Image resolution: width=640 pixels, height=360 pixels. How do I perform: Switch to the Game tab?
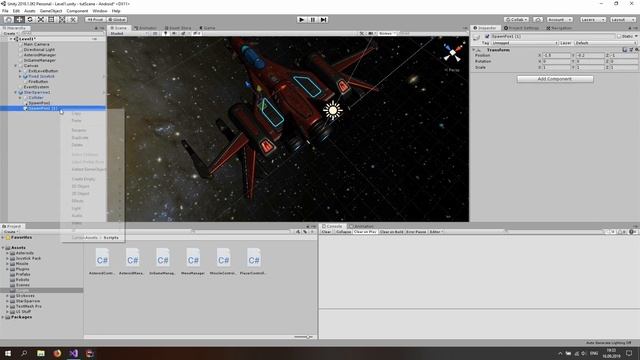[207, 28]
